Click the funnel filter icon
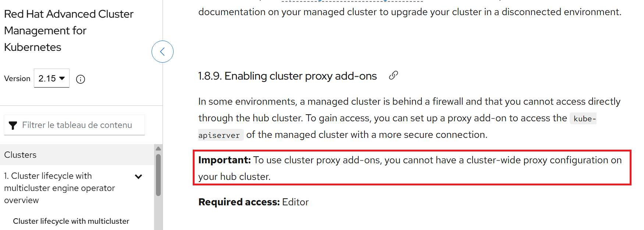The width and height of the screenshot is (644, 230). (13, 126)
